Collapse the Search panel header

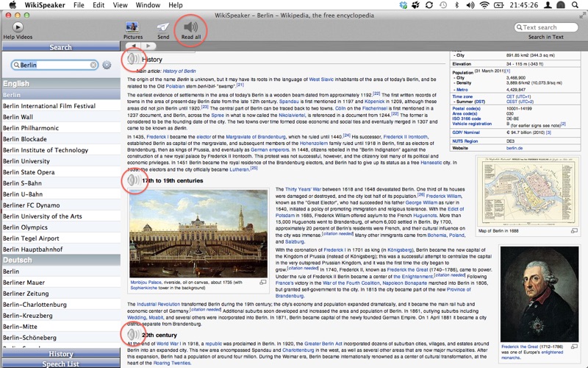click(60, 47)
